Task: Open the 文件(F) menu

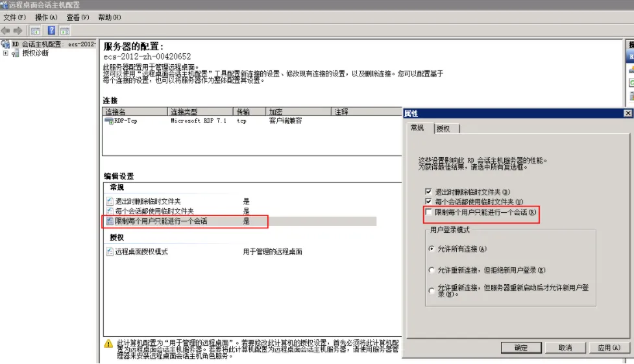Action: (x=14, y=18)
